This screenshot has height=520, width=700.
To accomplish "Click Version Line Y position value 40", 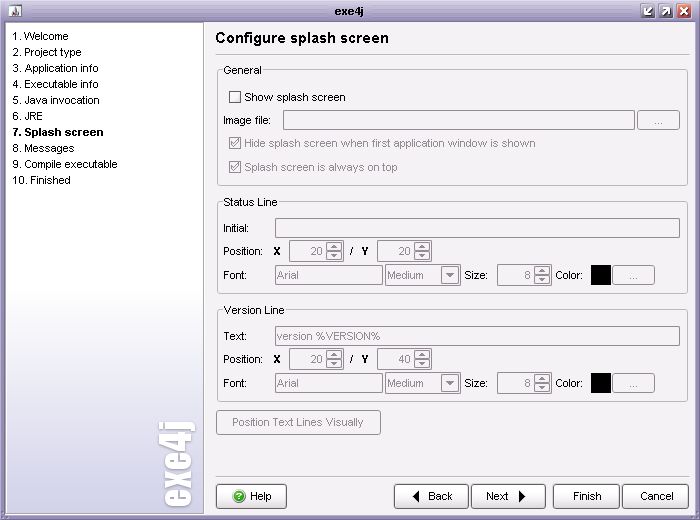I will coord(396,359).
